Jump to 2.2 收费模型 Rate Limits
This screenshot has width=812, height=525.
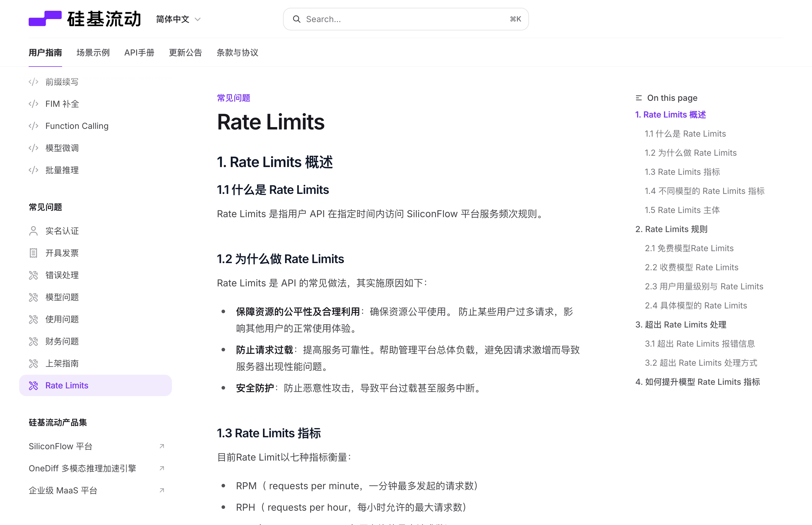692,267
